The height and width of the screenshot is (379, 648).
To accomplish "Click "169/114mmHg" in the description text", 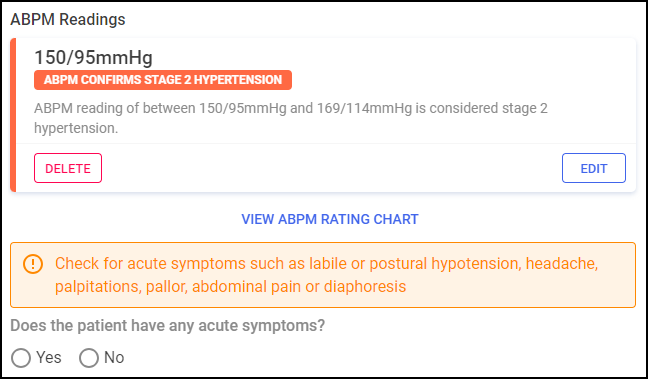I will point(364,108).
